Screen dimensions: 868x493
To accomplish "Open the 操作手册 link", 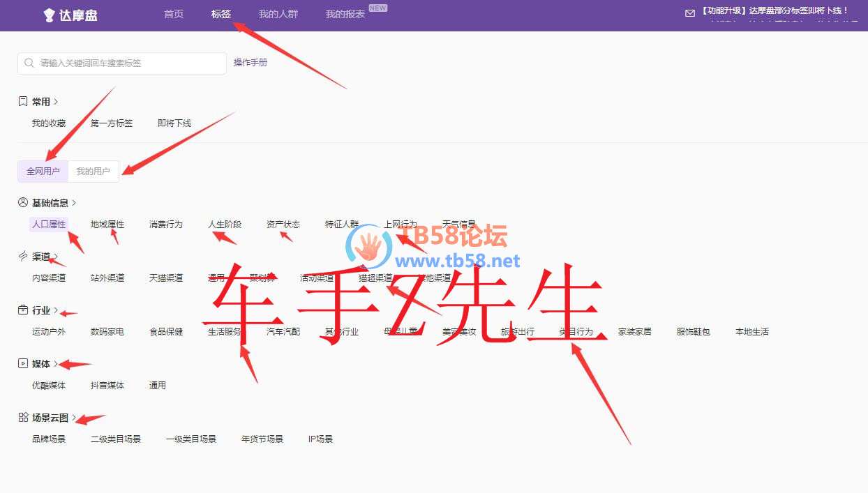I will (x=250, y=63).
